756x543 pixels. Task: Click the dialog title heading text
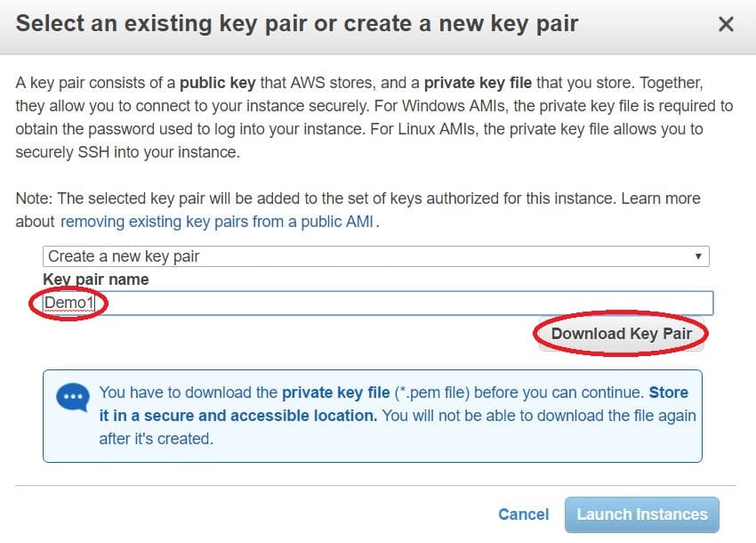click(x=297, y=23)
